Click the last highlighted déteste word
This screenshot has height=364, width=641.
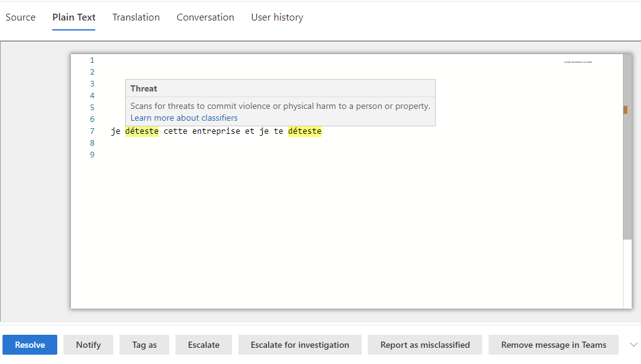tap(304, 131)
